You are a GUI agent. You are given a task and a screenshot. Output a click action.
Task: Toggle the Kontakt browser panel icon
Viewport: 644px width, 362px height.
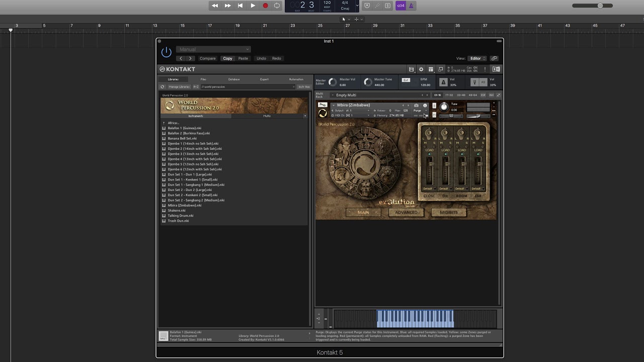click(x=496, y=69)
